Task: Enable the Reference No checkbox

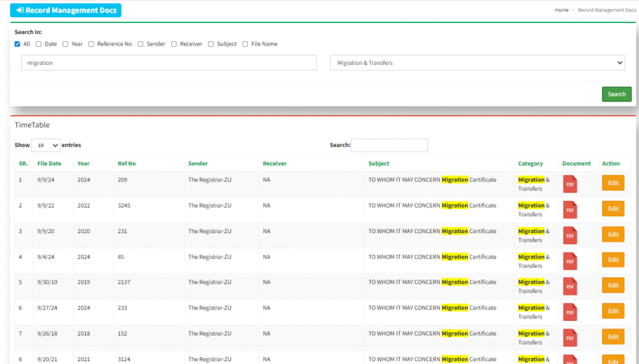Action: point(91,44)
